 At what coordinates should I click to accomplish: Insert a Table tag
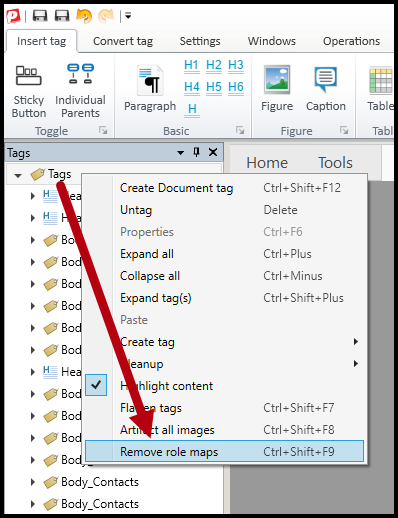click(x=381, y=89)
